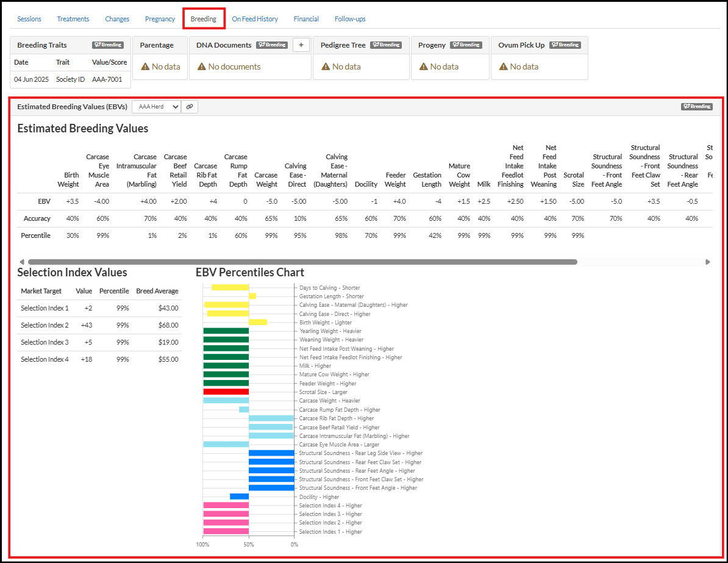This screenshot has width=728, height=563.
Task: Go to the Pregnancy tab
Action: click(160, 19)
